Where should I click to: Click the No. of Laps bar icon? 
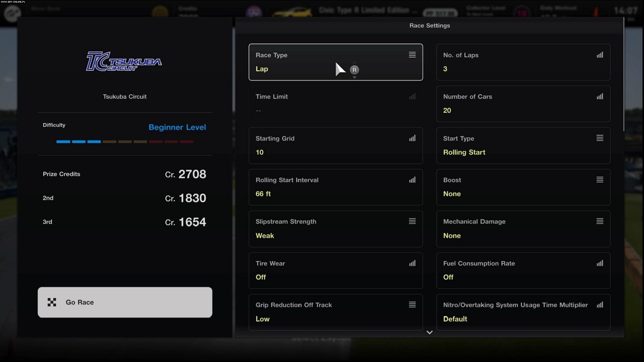tap(600, 55)
